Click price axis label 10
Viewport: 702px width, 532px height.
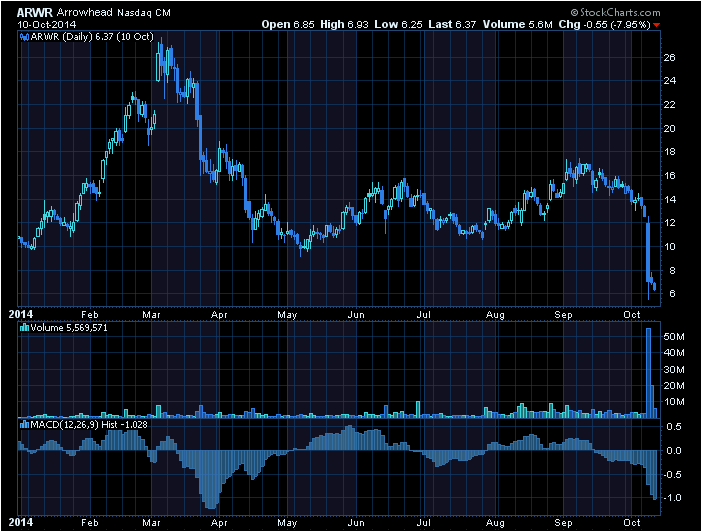(x=669, y=247)
